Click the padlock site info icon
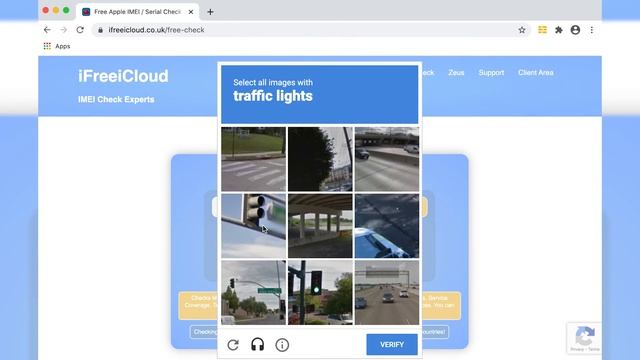The width and height of the screenshot is (640, 360). 100,30
